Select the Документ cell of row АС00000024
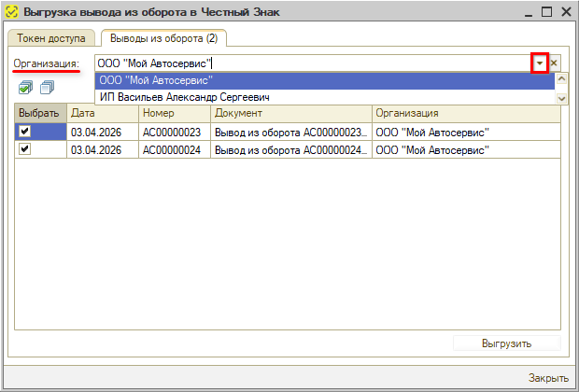The height and width of the screenshot is (392, 579). (x=290, y=149)
